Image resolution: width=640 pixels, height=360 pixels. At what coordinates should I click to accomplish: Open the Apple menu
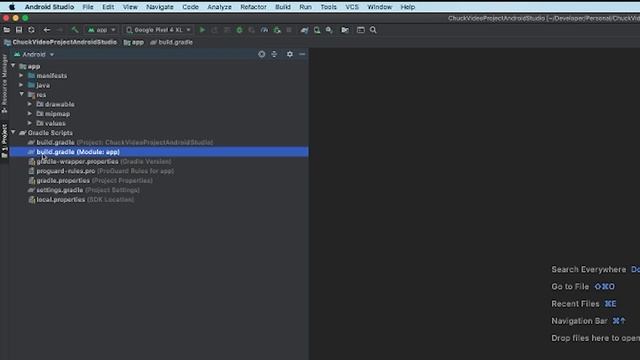(x=12, y=7)
